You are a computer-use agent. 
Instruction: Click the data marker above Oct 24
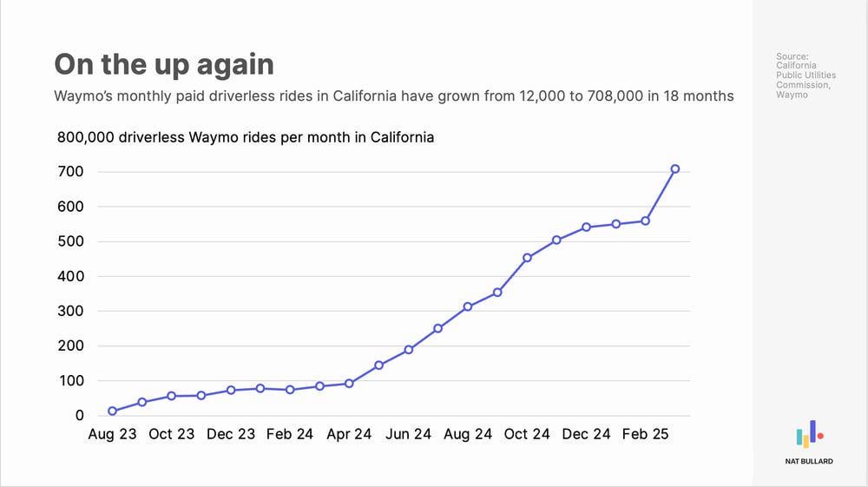point(527,258)
